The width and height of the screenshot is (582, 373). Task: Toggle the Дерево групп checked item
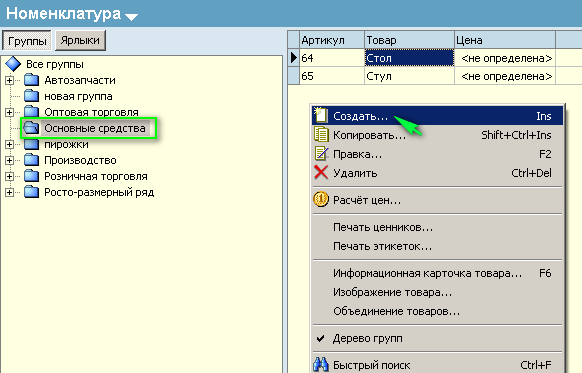click(x=437, y=338)
